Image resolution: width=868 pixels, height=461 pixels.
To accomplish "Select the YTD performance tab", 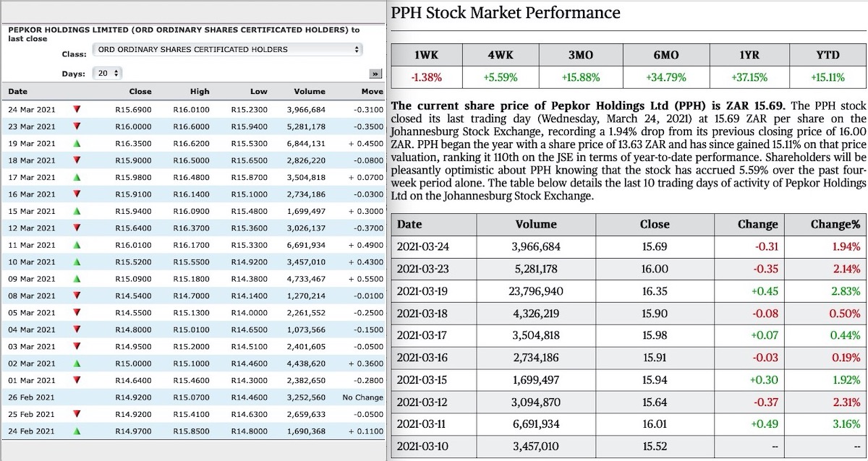I will pos(828,55).
